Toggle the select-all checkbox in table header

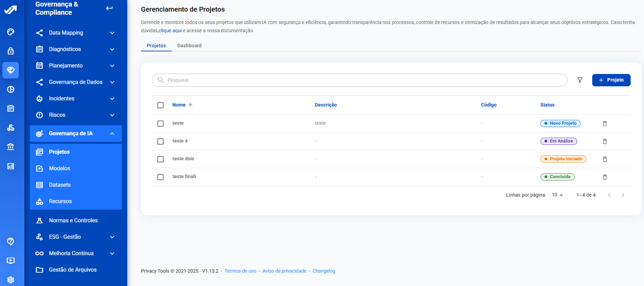[x=160, y=105]
